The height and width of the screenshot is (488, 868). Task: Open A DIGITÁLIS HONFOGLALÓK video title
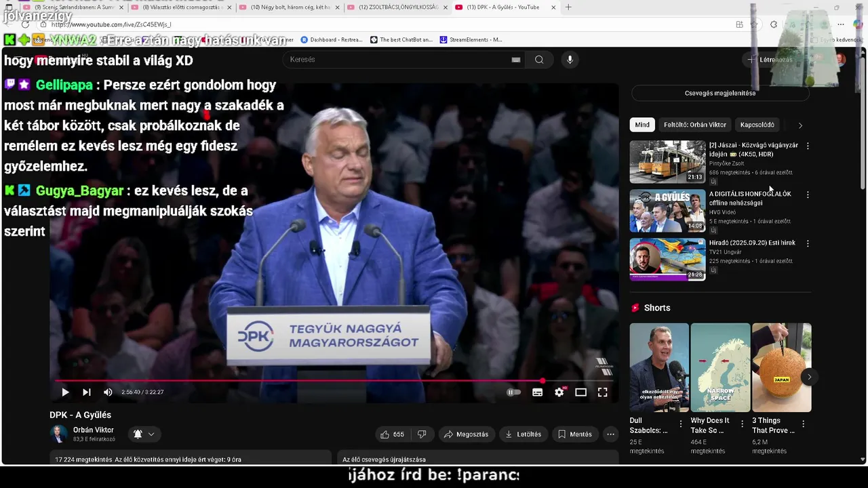click(750, 198)
